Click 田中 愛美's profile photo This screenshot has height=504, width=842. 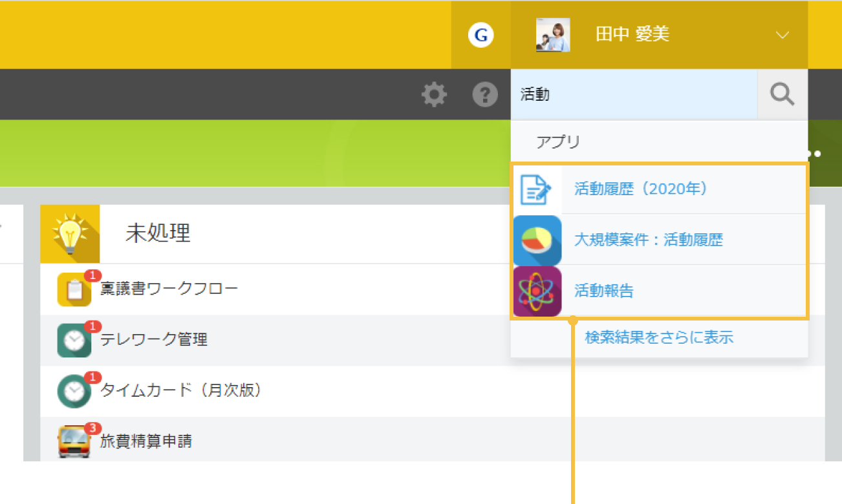click(553, 34)
